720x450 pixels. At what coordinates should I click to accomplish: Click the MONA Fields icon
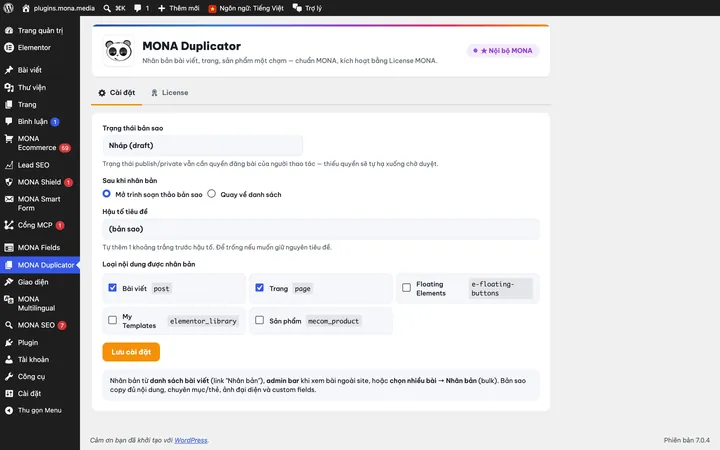point(9,248)
